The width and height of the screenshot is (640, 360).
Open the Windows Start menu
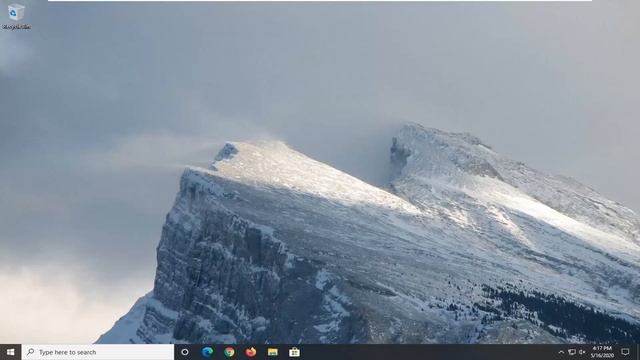tap(11, 352)
